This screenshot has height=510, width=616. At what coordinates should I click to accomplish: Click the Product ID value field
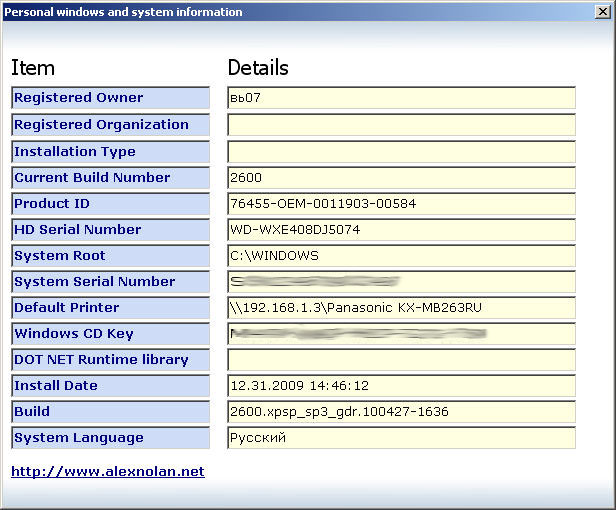pyautogui.click(x=401, y=204)
